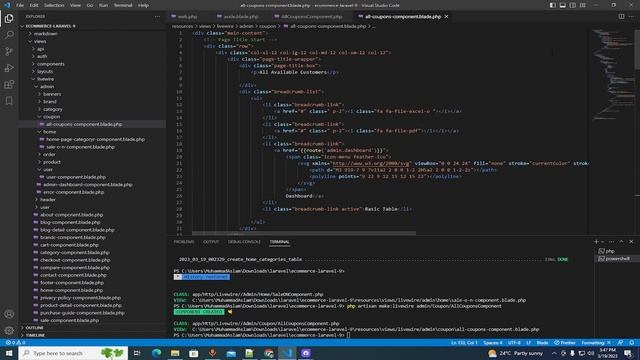Image resolution: width=640 pixels, height=360 pixels.
Task: Click the new terminal plus icon
Action: pyautogui.click(x=596, y=242)
